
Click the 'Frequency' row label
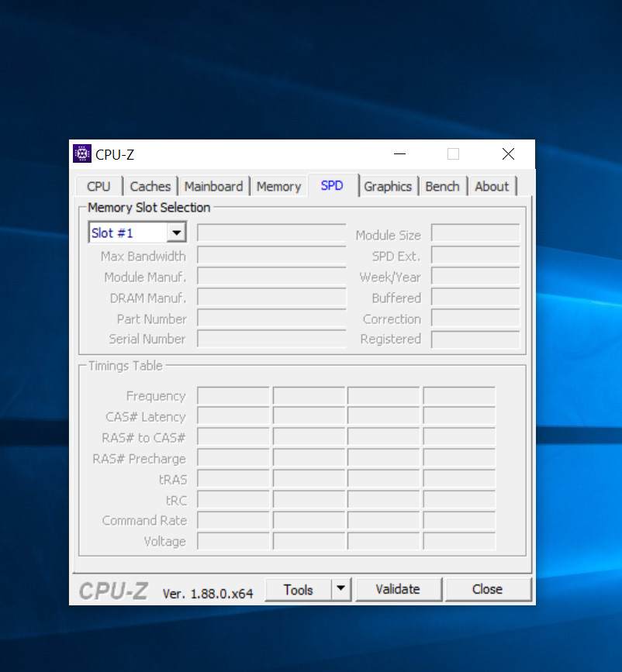point(156,396)
